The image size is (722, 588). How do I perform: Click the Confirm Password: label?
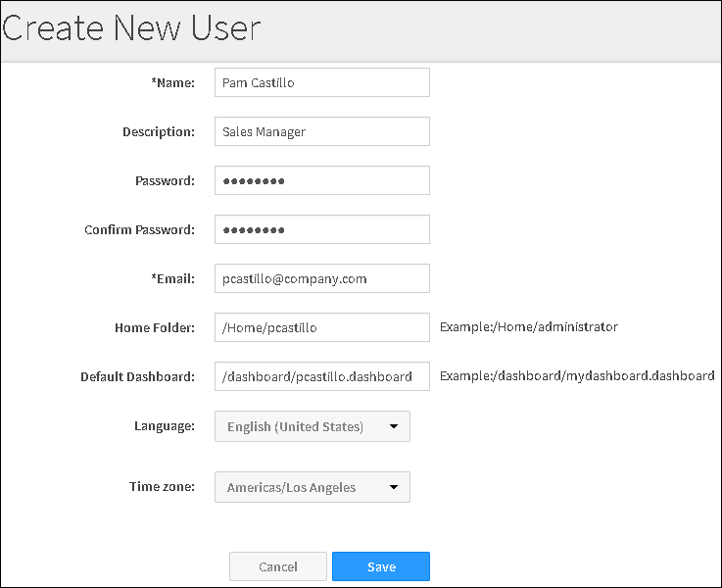(x=139, y=229)
